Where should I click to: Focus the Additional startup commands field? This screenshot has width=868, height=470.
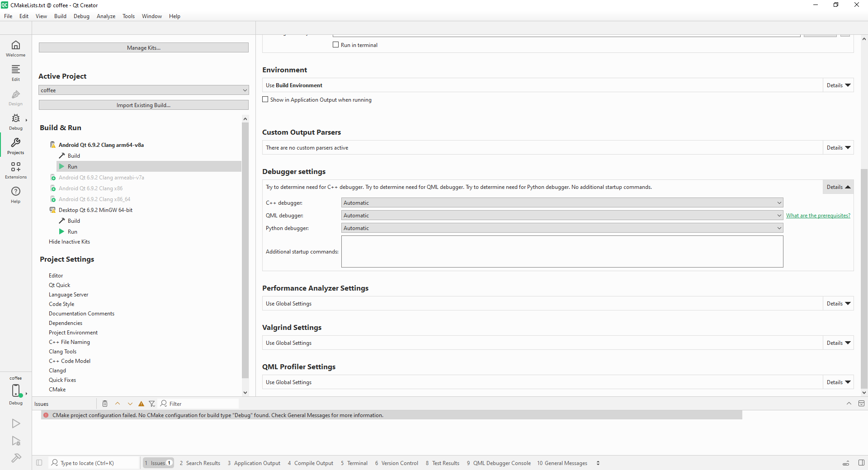click(562, 252)
